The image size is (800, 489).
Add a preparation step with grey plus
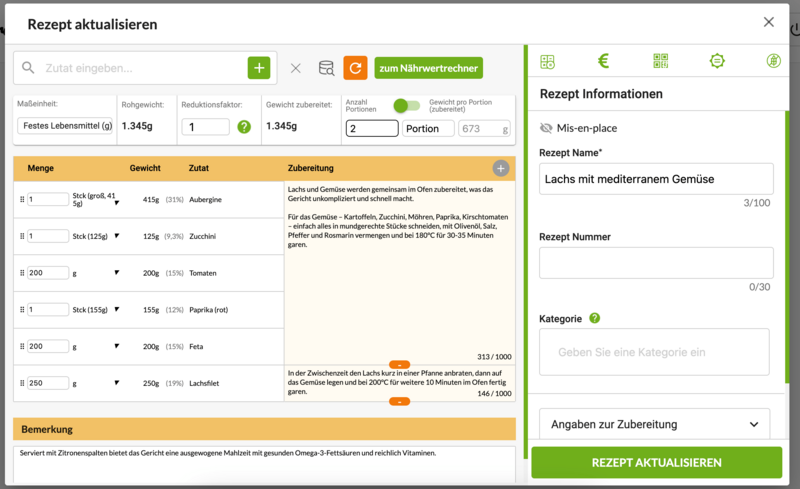500,168
